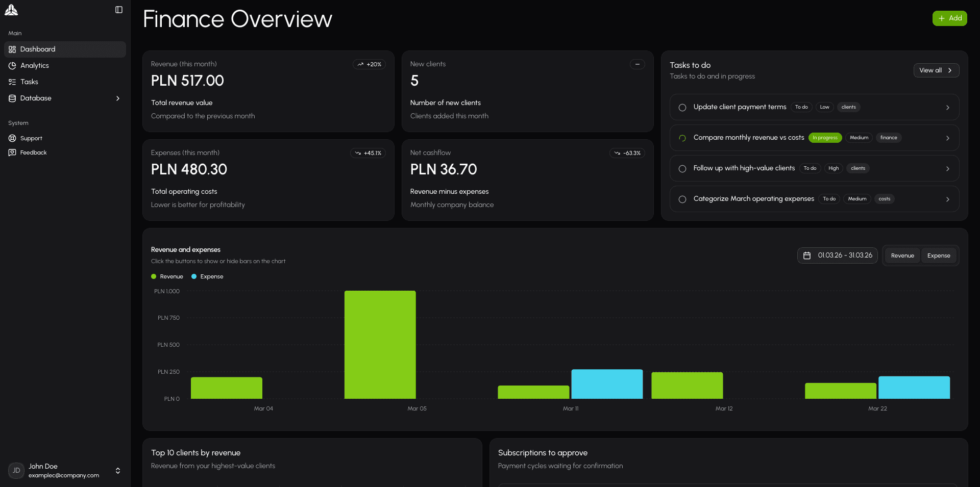Open the John Doe account switcher
Image resolution: width=980 pixels, height=487 pixels.
tap(117, 471)
